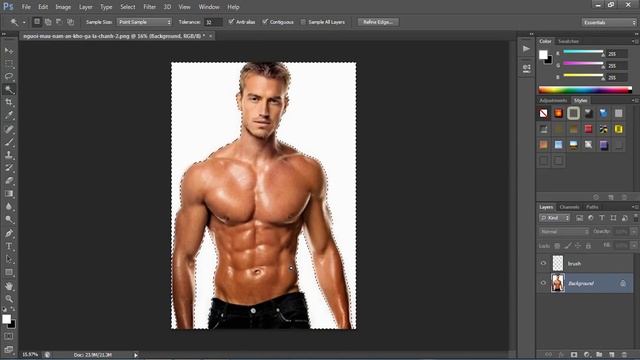The width and height of the screenshot is (640, 360).
Task: Select the Clone Stamp tool
Action: coord(9,155)
